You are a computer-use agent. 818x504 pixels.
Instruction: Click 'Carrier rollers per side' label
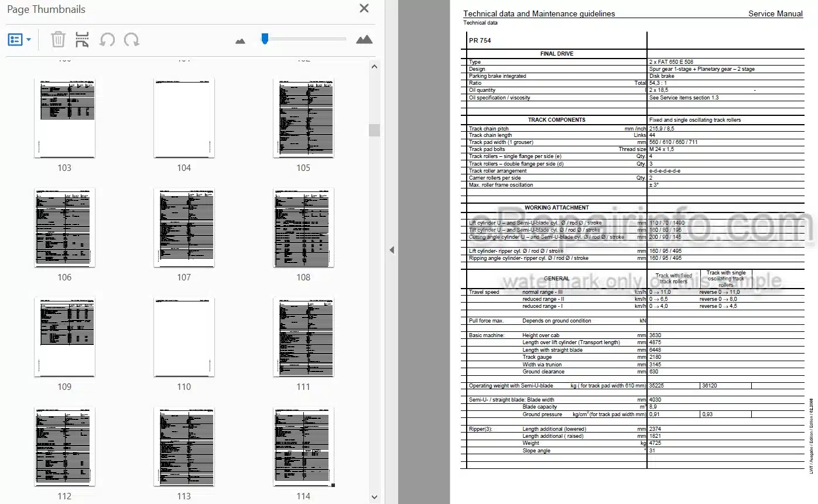click(x=495, y=178)
